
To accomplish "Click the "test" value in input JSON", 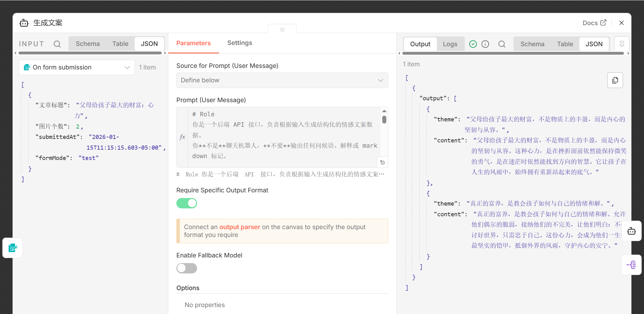I will pyautogui.click(x=89, y=158).
